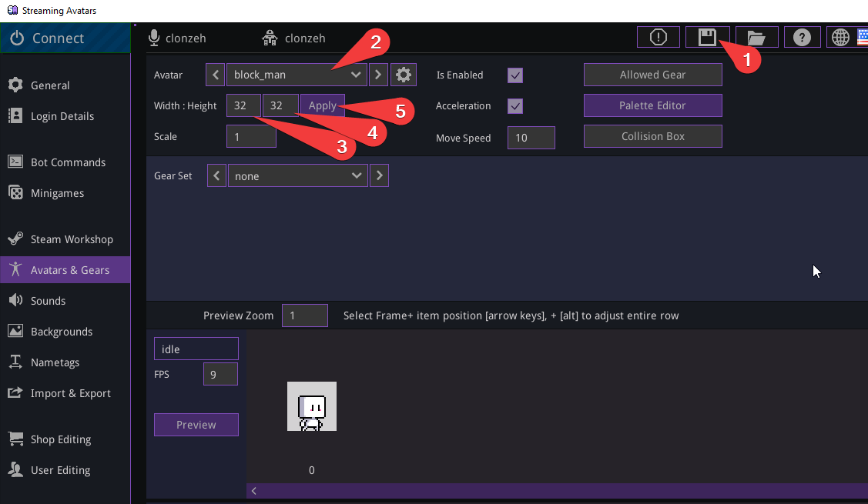Click the bot icon beside clonzeh
This screenshot has height=504, width=868.
(270, 38)
